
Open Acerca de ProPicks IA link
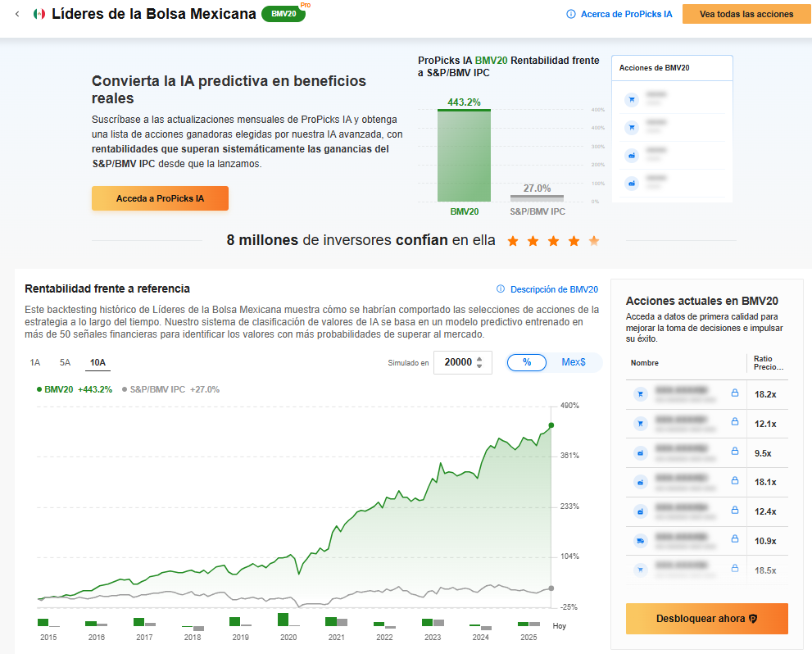(x=626, y=14)
